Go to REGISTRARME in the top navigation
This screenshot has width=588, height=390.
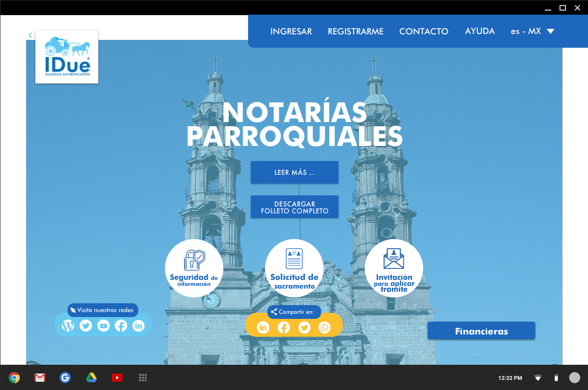click(356, 31)
